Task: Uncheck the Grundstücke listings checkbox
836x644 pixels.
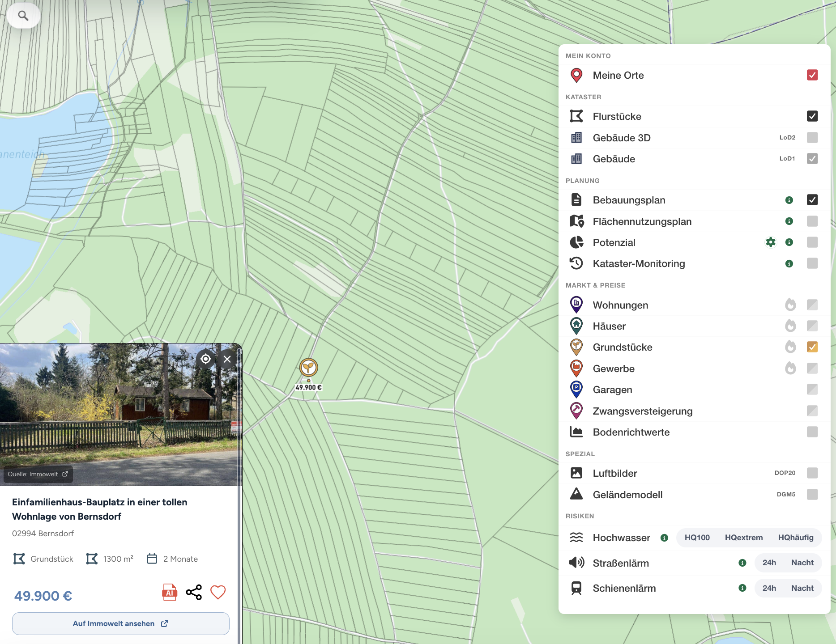Action: (x=812, y=347)
